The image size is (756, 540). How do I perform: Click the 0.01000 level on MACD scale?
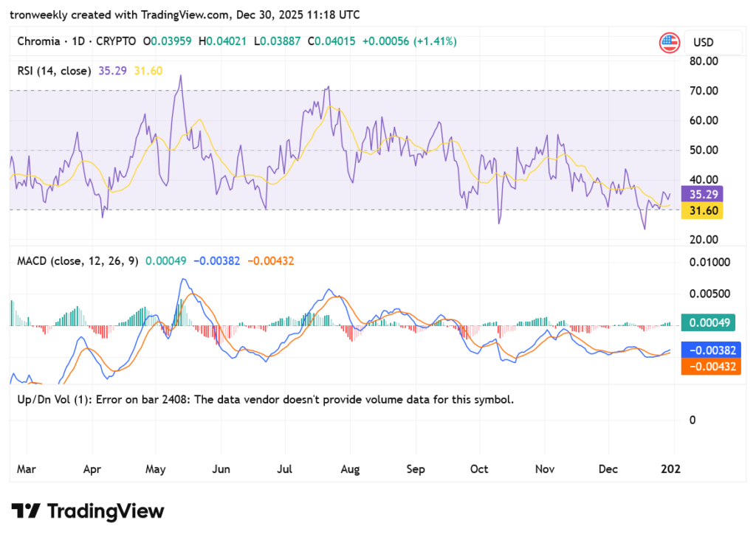pyautogui.click(x=709, y=263)
